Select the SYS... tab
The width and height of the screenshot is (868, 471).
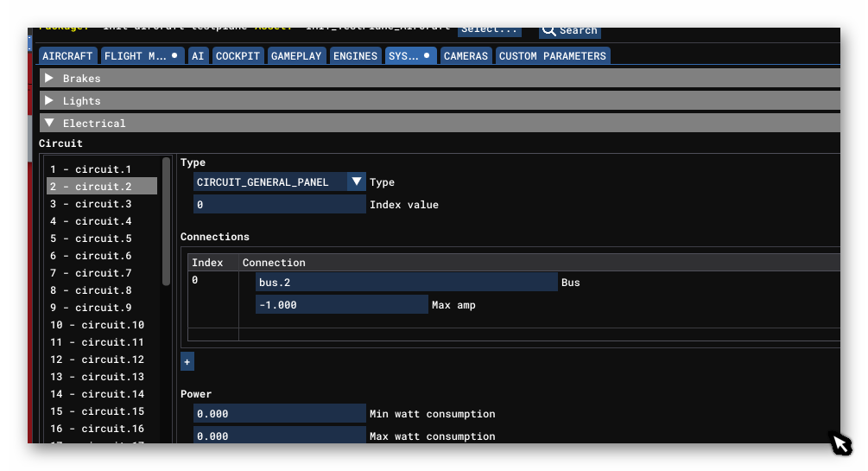[410, 56]
